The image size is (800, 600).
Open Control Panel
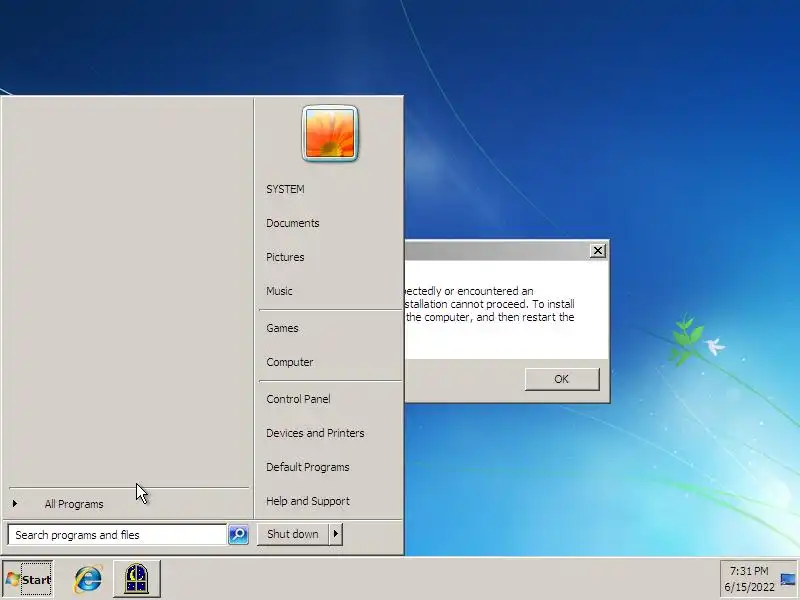[x=298, y=399]
